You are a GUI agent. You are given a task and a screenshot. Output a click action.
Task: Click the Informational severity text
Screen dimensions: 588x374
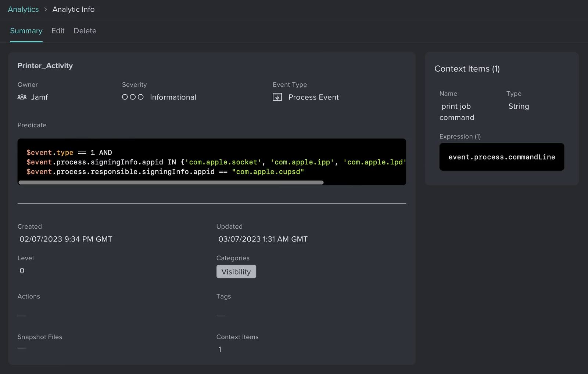click(173, 97)
